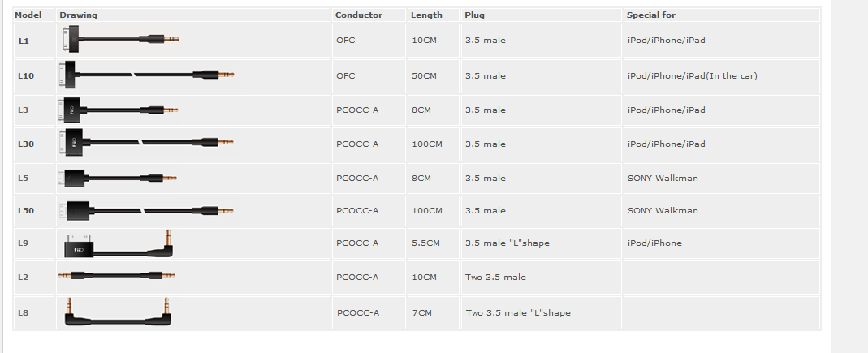Click the L2 dual 3.5 male cable image
Screen dimensions: 868x353
118,275
